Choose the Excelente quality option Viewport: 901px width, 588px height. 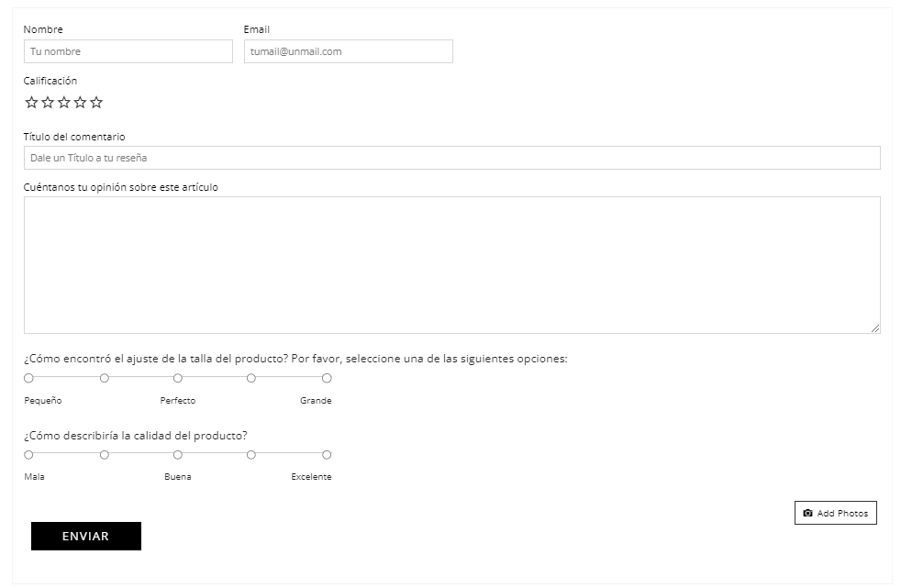327,455
